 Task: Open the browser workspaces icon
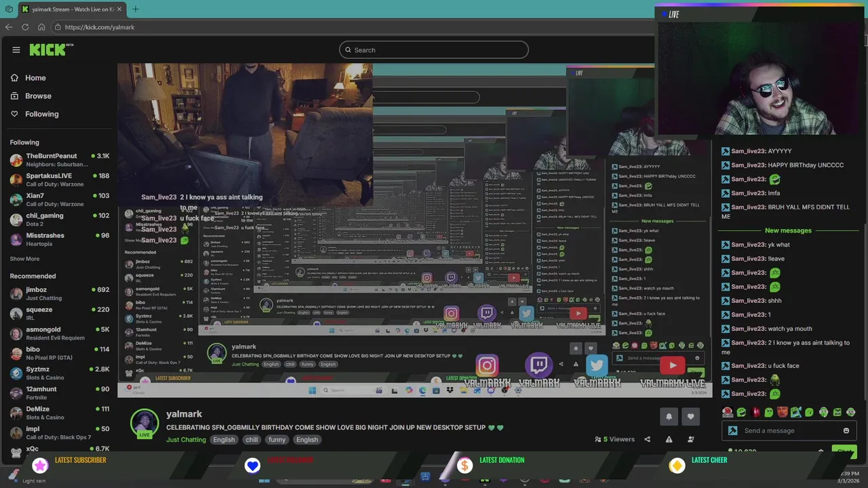point(8,9)
